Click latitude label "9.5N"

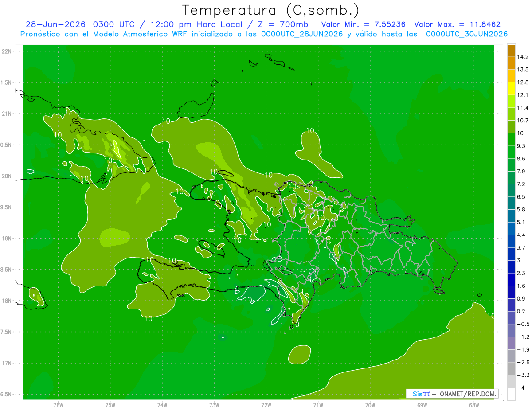[7, 207]
